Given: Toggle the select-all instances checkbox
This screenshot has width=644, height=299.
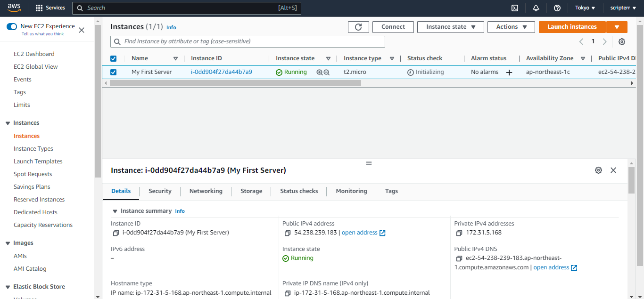Looking at the screenshot, I should point(113,58).
